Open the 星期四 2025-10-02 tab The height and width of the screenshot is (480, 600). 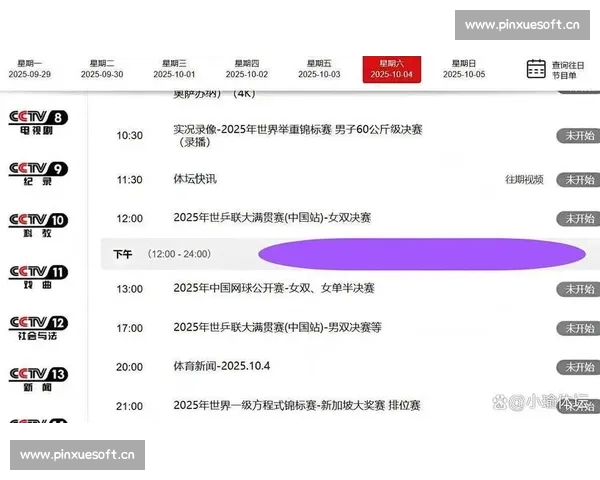pyautogui.click(x=247, y=68)
